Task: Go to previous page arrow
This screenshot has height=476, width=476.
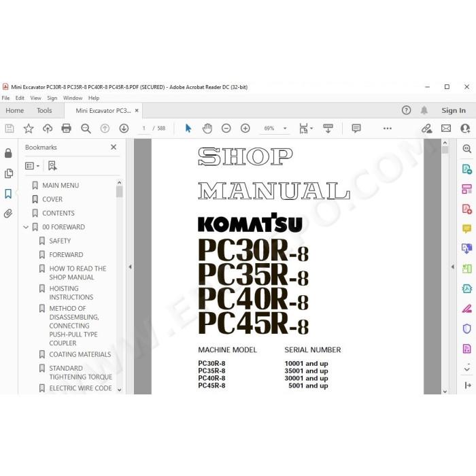Action: coord(105,129)
